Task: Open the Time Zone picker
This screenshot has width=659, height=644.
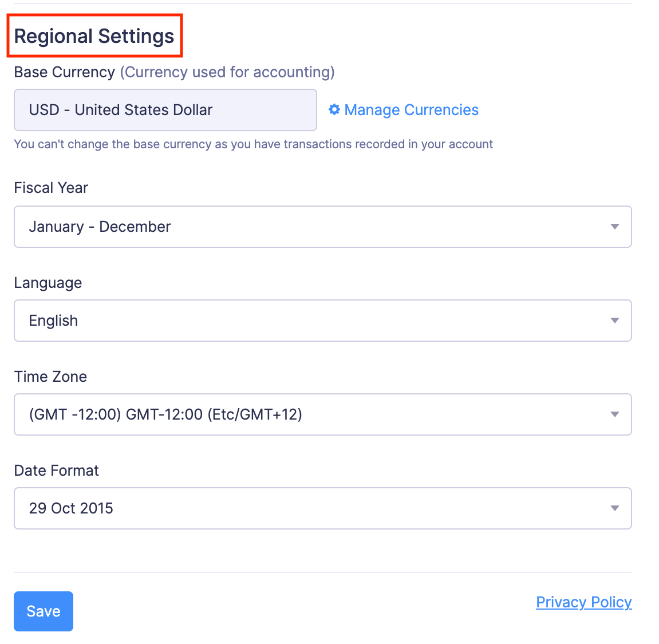Action: pos(322,414)
